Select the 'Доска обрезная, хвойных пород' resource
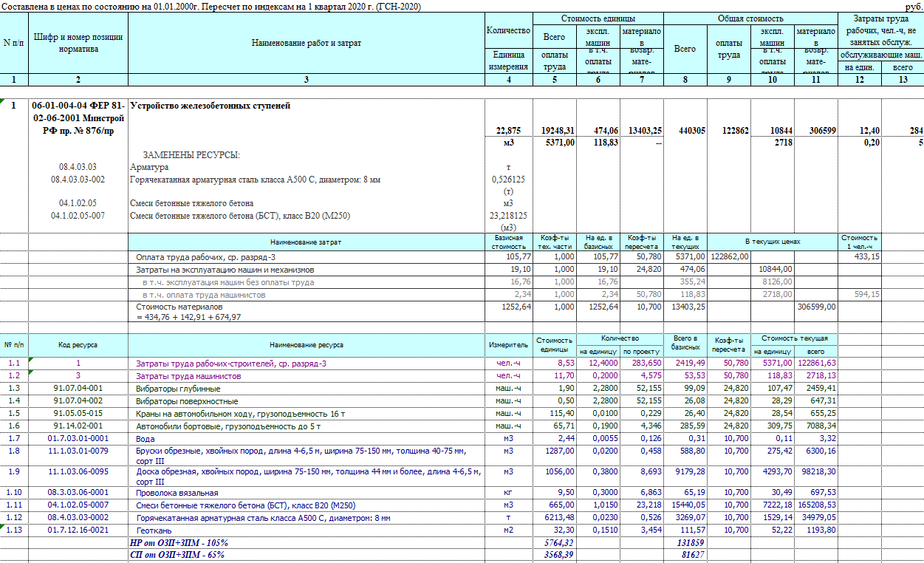The image size is (924, 563). coord(308,476)
